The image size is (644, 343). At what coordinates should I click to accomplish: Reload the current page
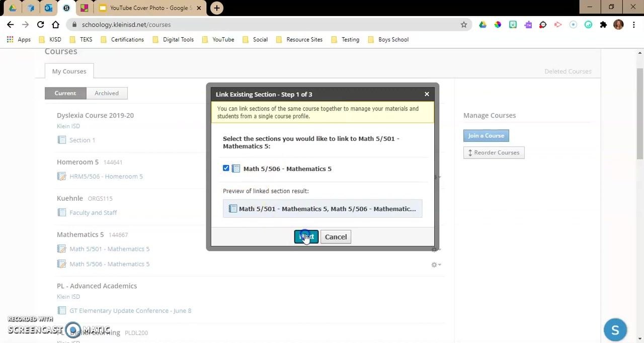[40, 25]
